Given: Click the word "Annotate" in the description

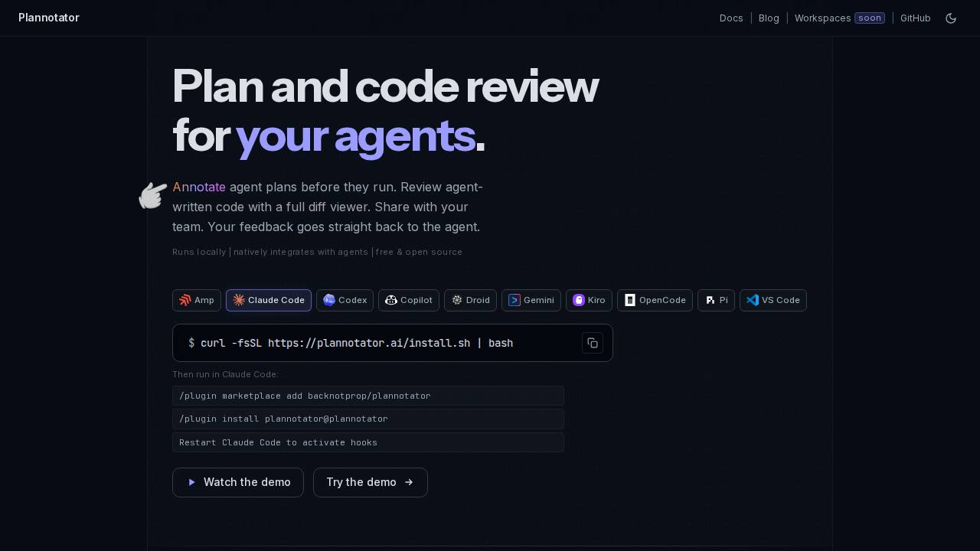Looking at the screenshot, I should coord(199,187).
